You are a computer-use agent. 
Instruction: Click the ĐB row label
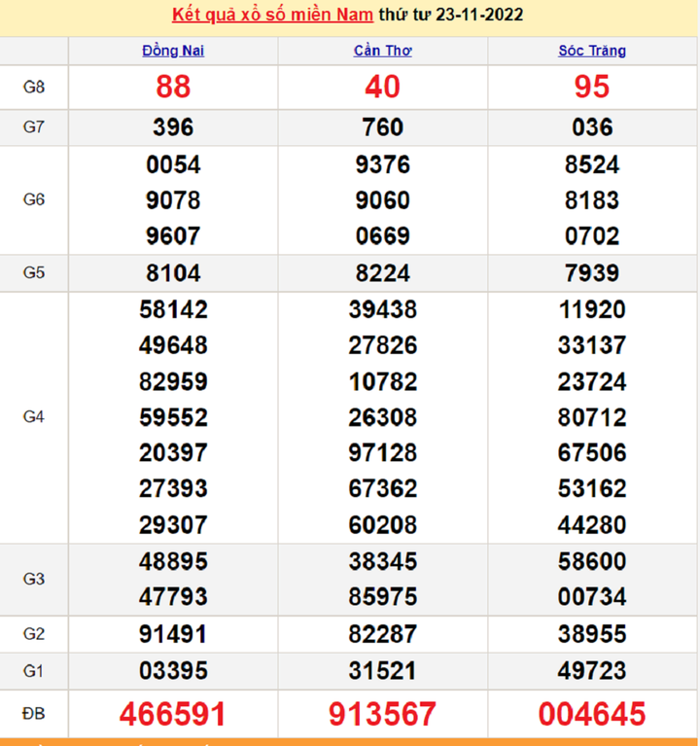coord(34,714)
